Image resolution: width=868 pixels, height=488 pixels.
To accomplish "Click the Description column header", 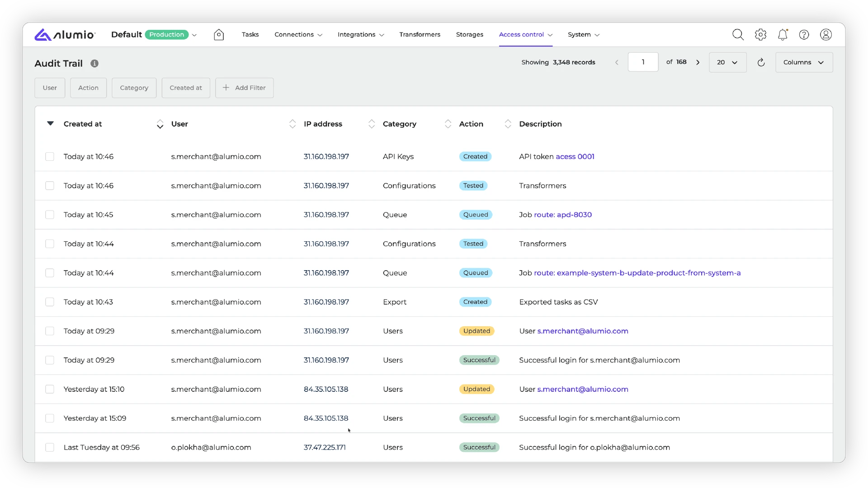I will pos(540,124).
